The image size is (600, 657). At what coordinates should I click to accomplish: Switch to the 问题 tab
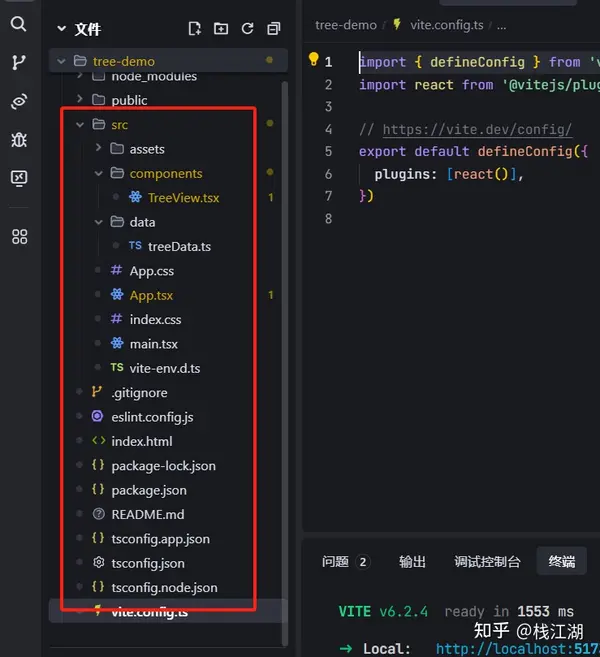click(336, 561)
